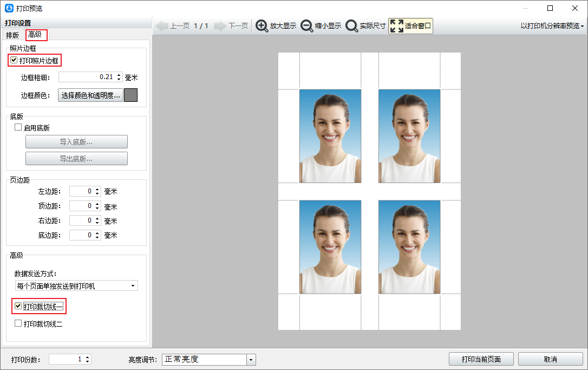This screenshot has height=370, width=588.
Task: Click the app logo in title bar
Action: [x=9, y=8]
